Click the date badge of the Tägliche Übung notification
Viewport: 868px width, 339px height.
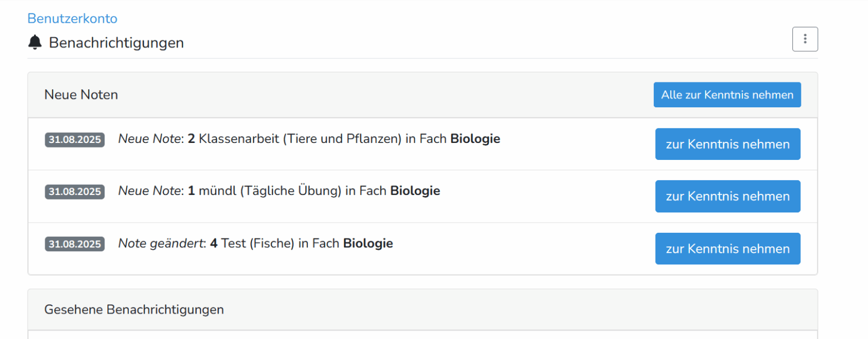click(75, 192)
